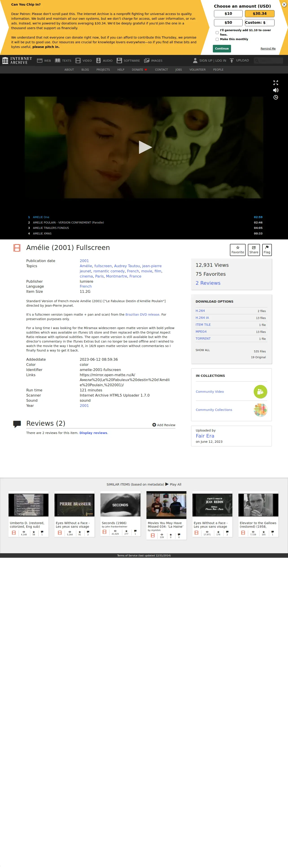Click the search box in the navbar

268,61
